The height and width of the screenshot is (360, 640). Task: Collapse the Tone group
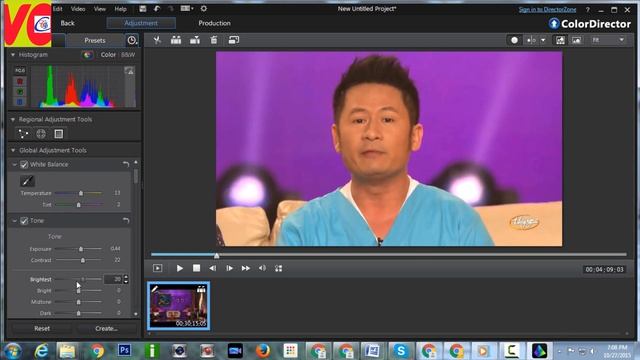coord(15,221)
